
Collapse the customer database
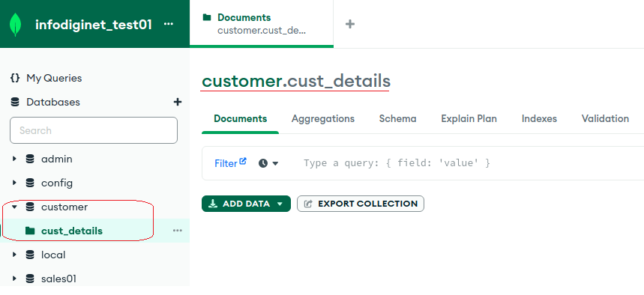click(x=14, y=207)
